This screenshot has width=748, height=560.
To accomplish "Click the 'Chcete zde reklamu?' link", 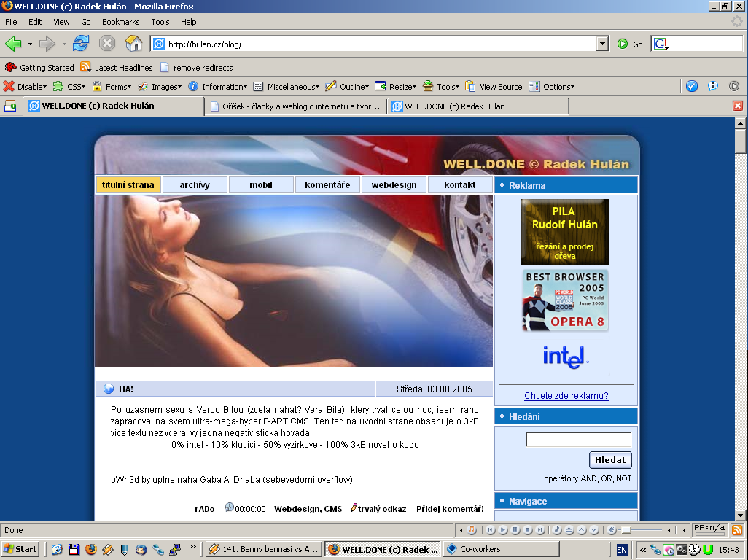I will pos(566,396).
